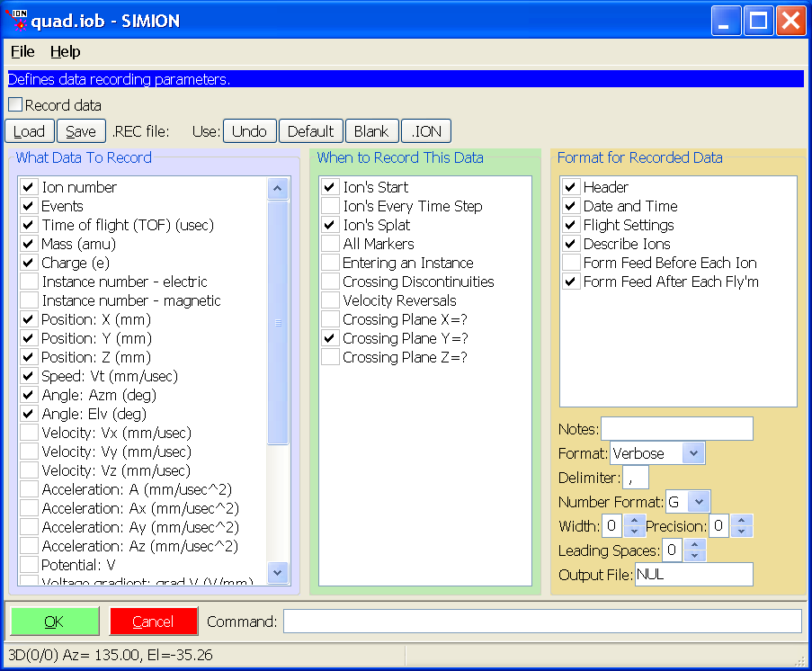Check Form Feed Before Each Ion
This screenshot has width=812, height=671.
571,263
